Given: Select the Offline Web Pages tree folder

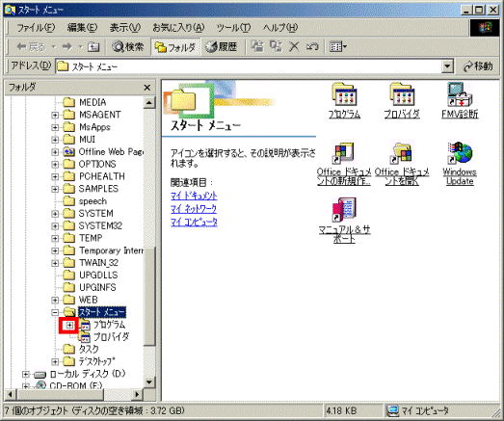Looking at the screenshot, I should 103,151.
